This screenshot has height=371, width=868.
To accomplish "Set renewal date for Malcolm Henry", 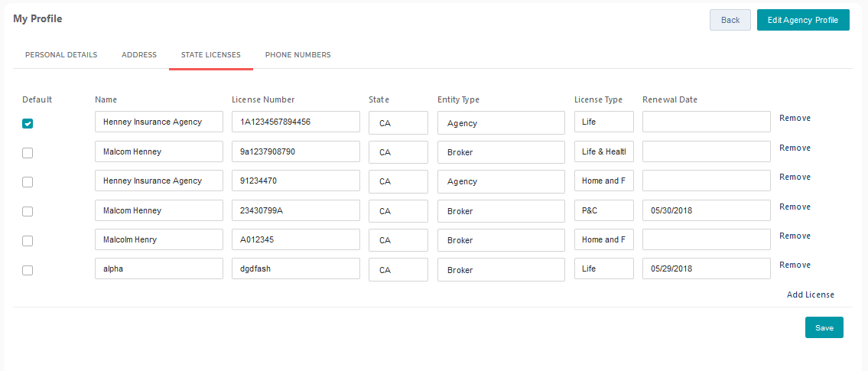I will tap(707, 239).
